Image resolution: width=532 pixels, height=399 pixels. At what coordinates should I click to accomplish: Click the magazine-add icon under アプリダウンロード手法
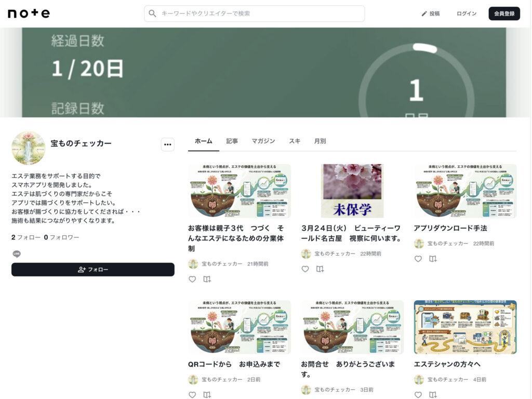432,259
